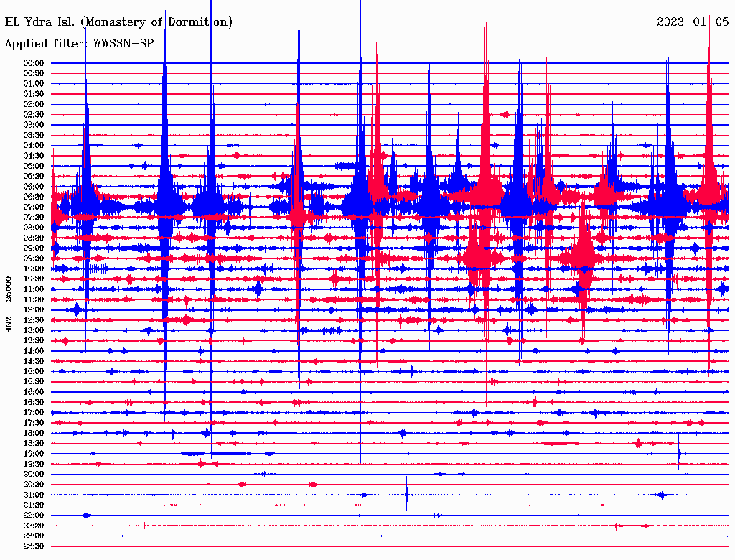Select the 00:30 time label
The image size is (735, 560).
pos(34,74)
